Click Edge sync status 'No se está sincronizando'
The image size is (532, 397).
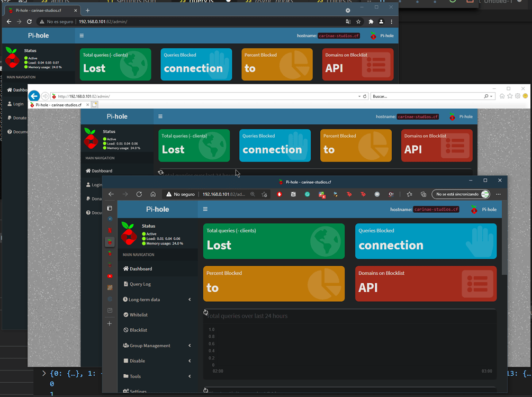coord(461,194)
